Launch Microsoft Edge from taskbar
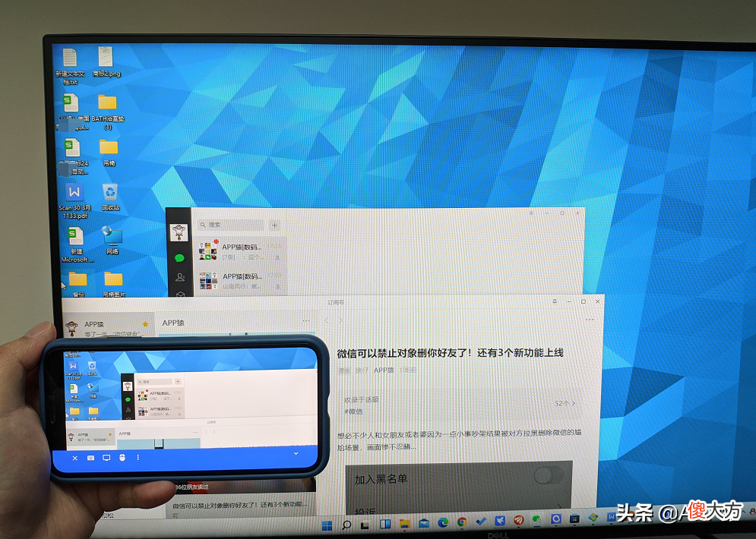Viewport: 756px width, 539px height. pos(443,522)
